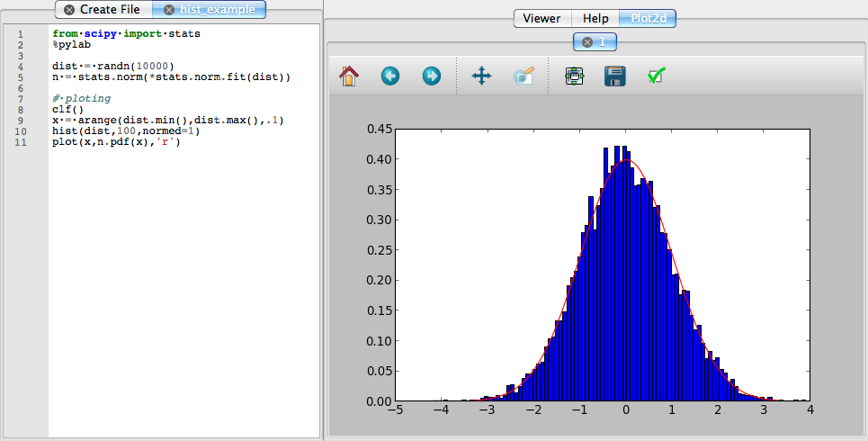Click line number 11 in gutter

[21, 142]
